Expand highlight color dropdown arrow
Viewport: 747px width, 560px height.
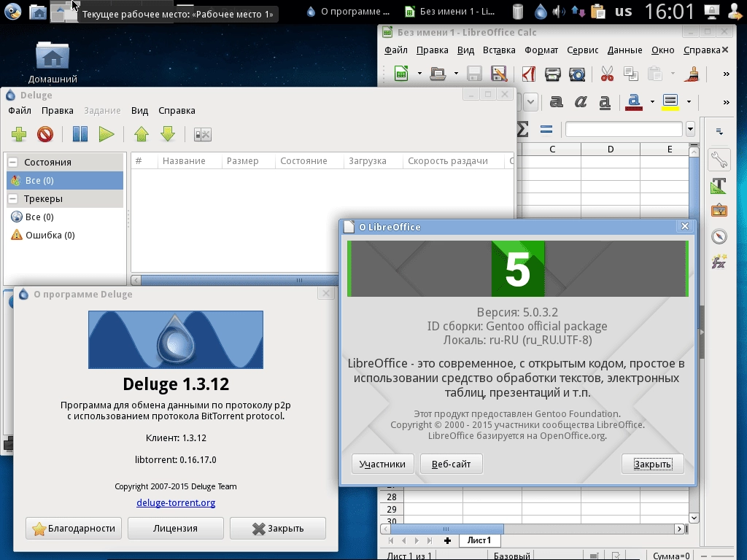(689, 102)
